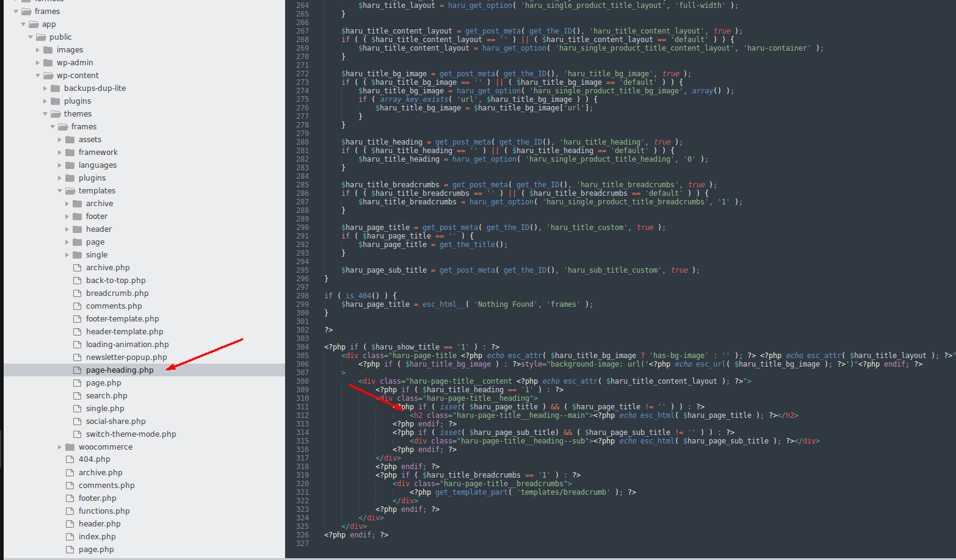Click 'Nothing Found' string in code
This screenshot has height=560, width=956.
(504, 304)
